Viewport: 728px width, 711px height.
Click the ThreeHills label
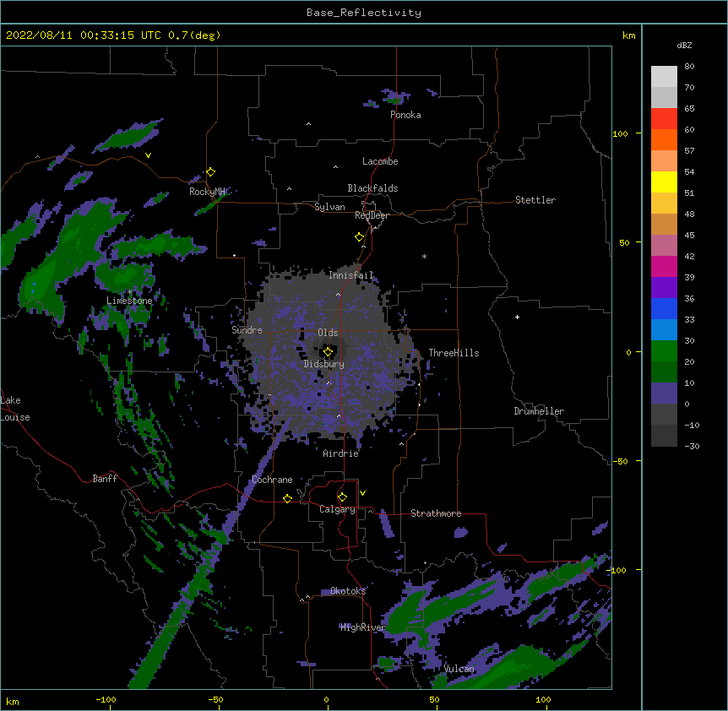[454, 353]
